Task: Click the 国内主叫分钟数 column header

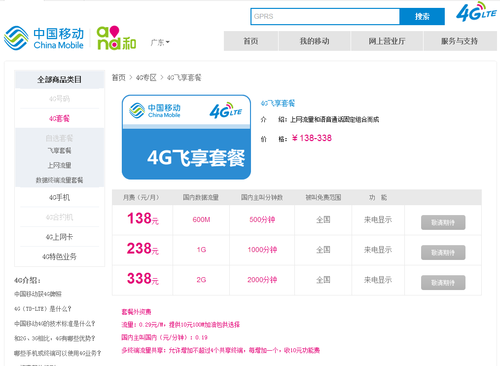Action: [x=262, y=198]
